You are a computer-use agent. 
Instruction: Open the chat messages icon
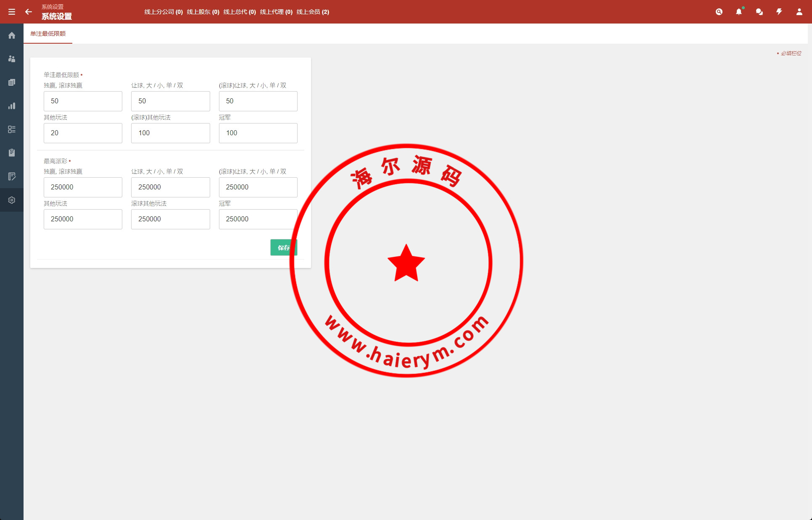pyautogui.click(x=759, y=12)
